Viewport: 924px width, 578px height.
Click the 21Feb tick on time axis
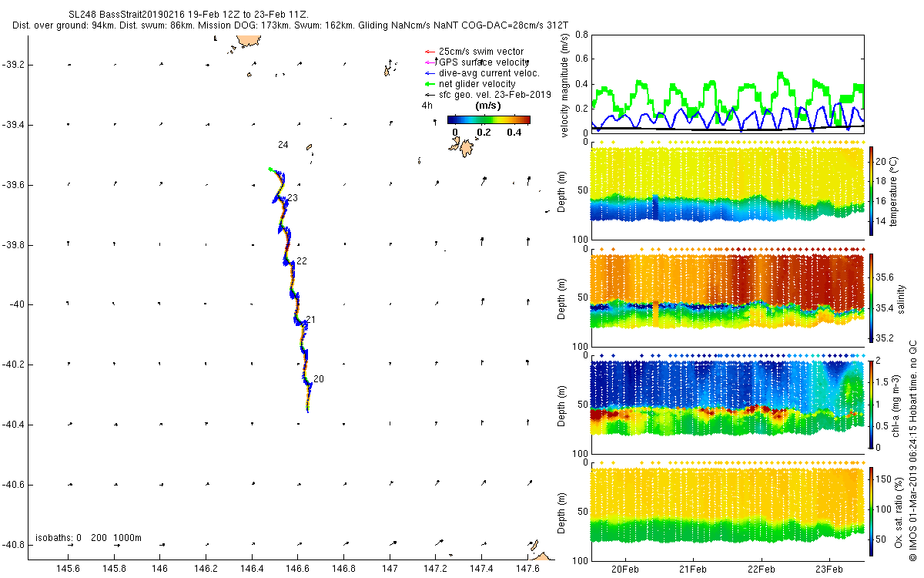pos(692,569)
